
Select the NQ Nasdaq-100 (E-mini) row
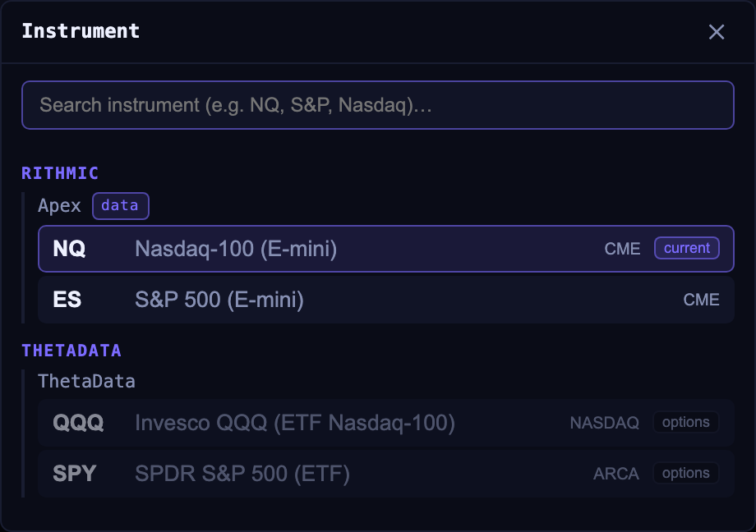[x=385, y=249]
